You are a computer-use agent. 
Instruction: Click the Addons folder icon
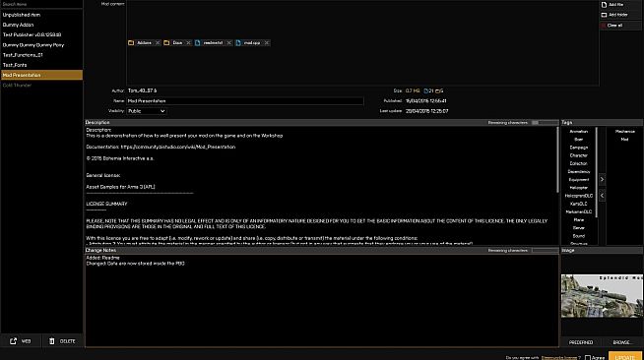click(131, 42)
